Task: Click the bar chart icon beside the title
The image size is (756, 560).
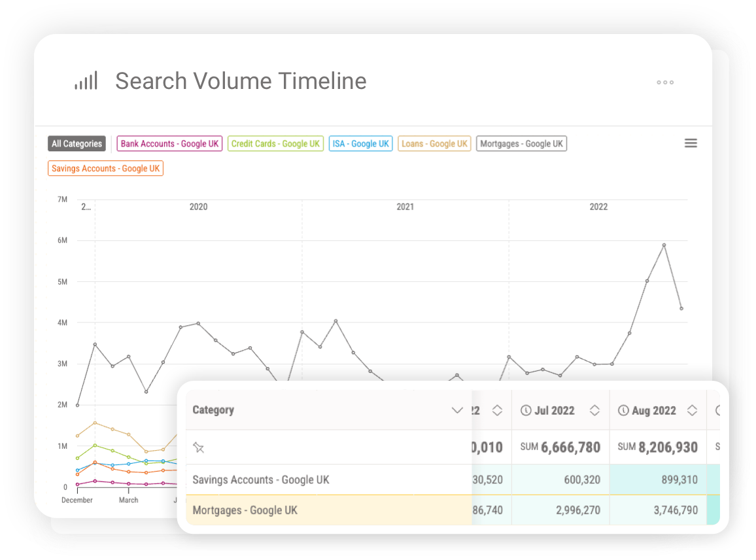Action: coord(86,80)
